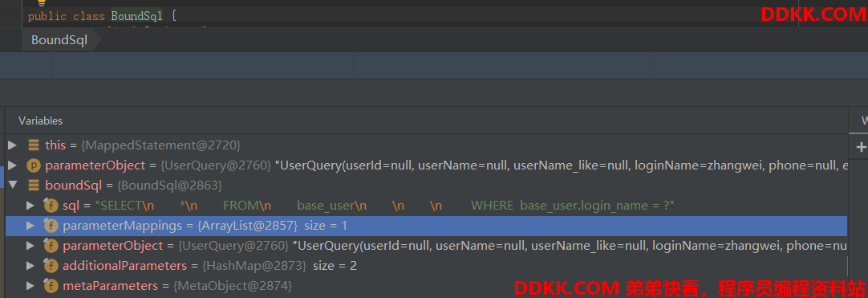Click the field icon beside sql
This screenshot has width=868, height=298.
51,206
